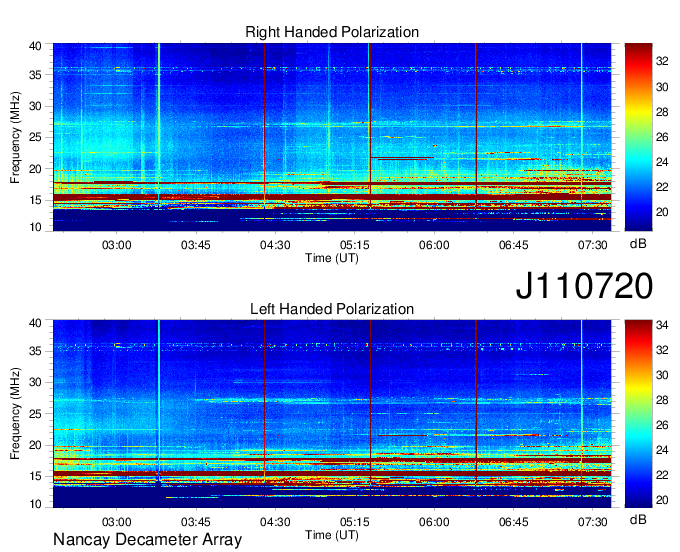The height and width of the screenshot is (552, 680).
Task: Click 15 MHz tick of Right Handed plot
Action: click(35, 200)
